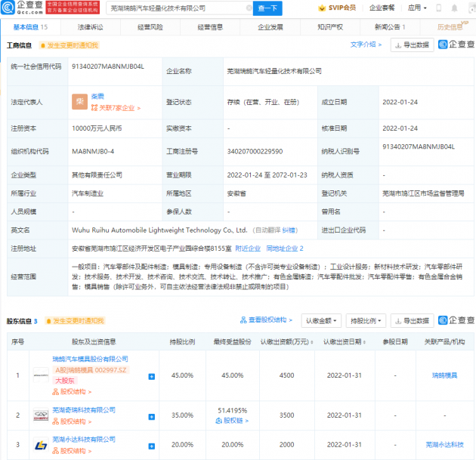
Task: Open 附近企业 link
Action: 248,249
